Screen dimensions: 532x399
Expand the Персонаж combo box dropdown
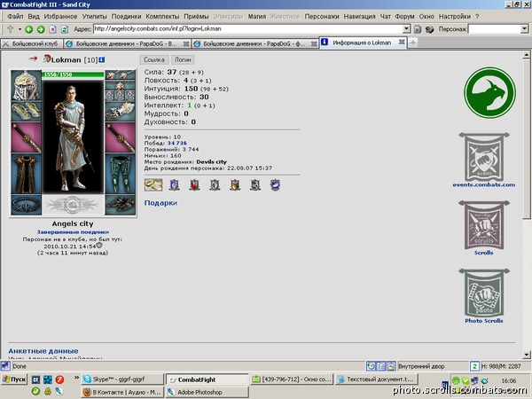tap(525, 29)
